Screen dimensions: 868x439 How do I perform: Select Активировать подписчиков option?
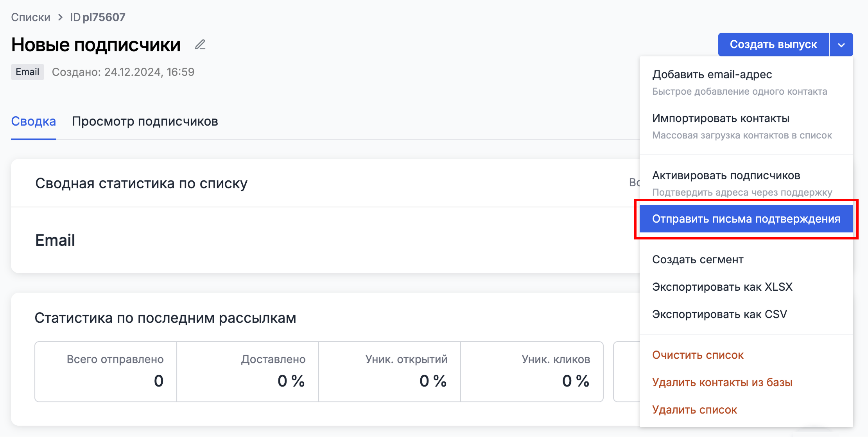(x=726, y=175)
